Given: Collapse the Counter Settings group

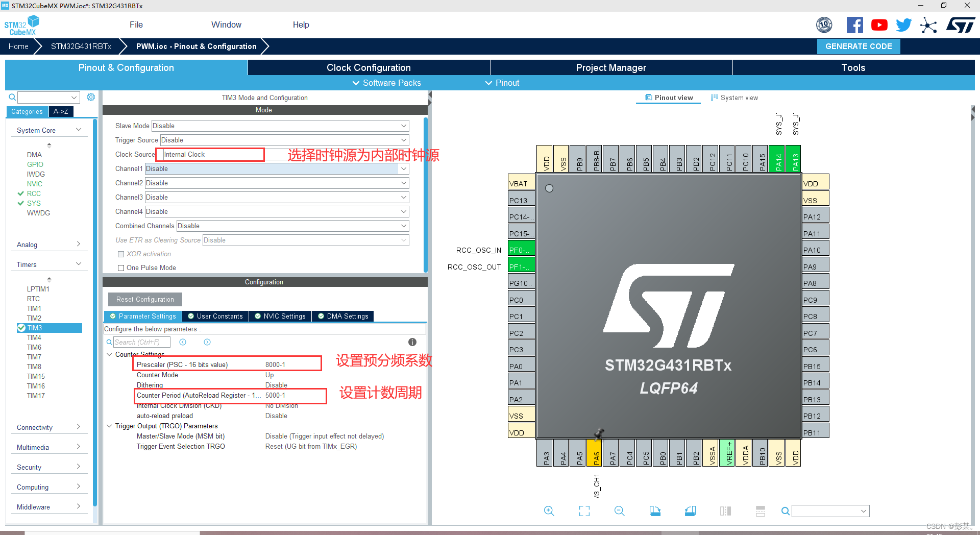Looking at the screenshot, I should [x=109, y=354].
